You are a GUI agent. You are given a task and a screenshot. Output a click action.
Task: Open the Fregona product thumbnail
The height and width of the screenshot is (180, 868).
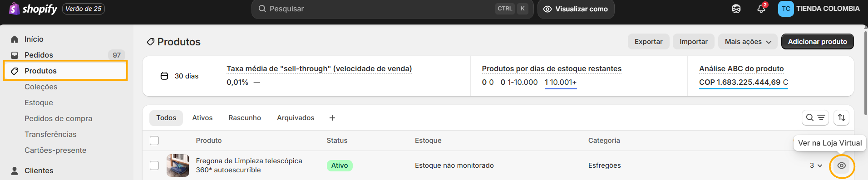click(178, 165)
